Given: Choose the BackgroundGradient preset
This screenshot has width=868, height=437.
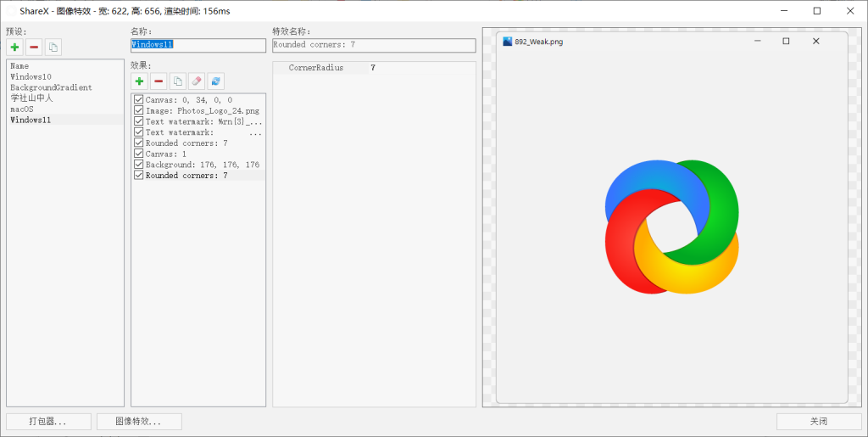Looking at the screenshot, I should point(51,87).
